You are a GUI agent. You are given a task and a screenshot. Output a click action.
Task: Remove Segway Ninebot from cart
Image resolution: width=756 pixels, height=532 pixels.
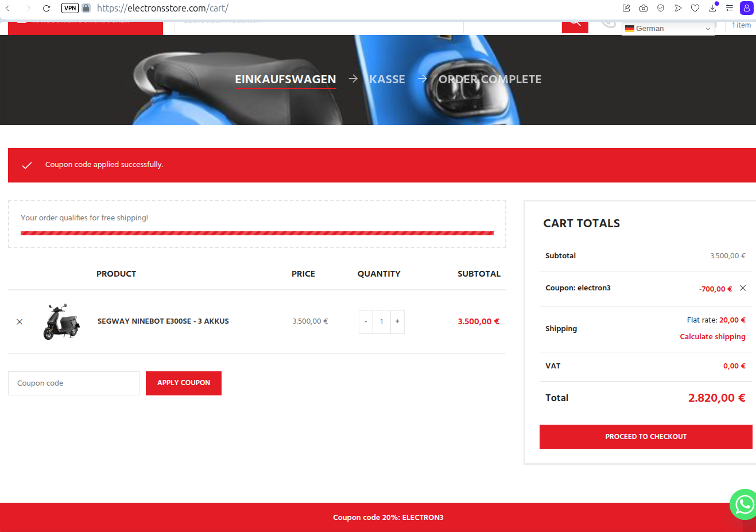[x=20, y=322]
